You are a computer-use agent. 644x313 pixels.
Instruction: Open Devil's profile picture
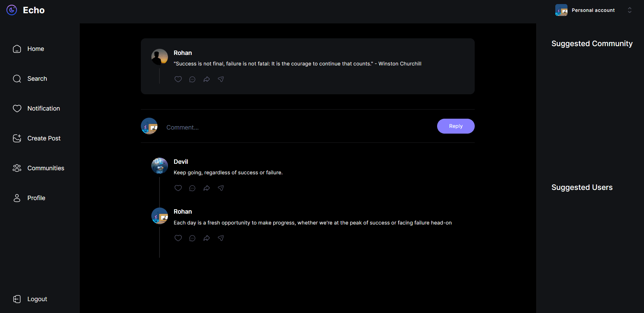pyautogui.click(x=159, y=166)
